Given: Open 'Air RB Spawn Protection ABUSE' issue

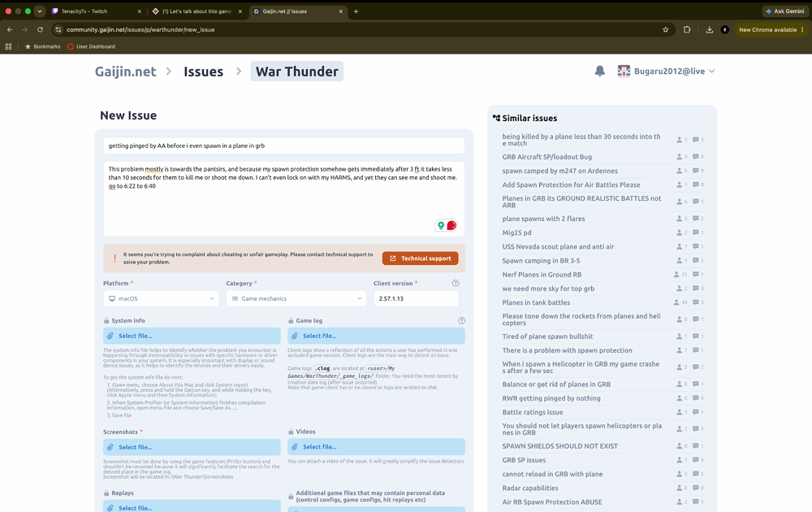Looking at the screenshot, I should click(552, 501).
